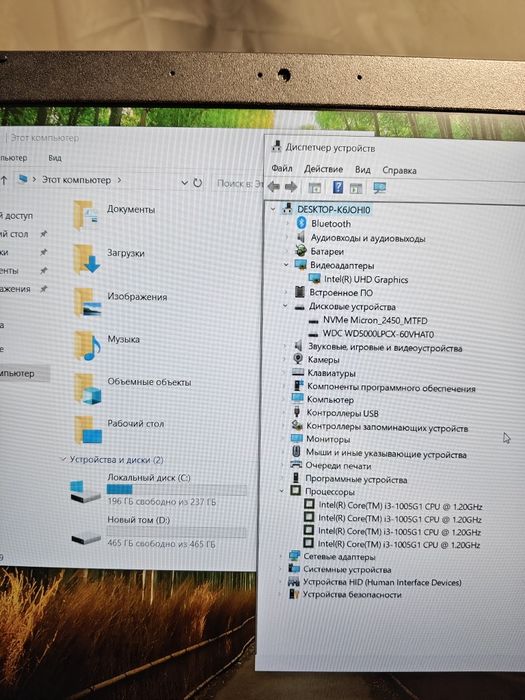Image resolution: width=525 pixels, height=700 pixels.
Task: Open the Изображения folder in Explorer
Action: point(137,296)
